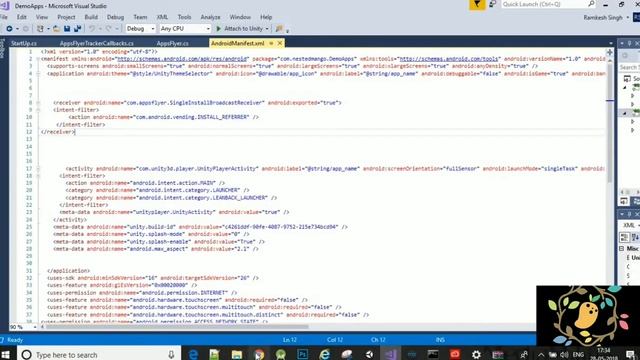640x360 pixels.
Task: Switch to the AppsFlyer.cs tab
Action: click(172, 43)
